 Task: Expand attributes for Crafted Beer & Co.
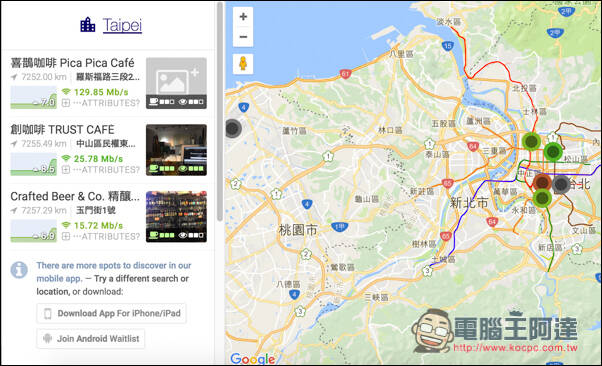[x=101, y=236]
